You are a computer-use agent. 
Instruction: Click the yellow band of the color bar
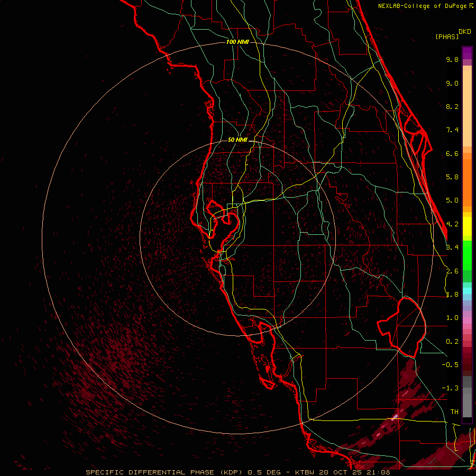click(467, 226)
